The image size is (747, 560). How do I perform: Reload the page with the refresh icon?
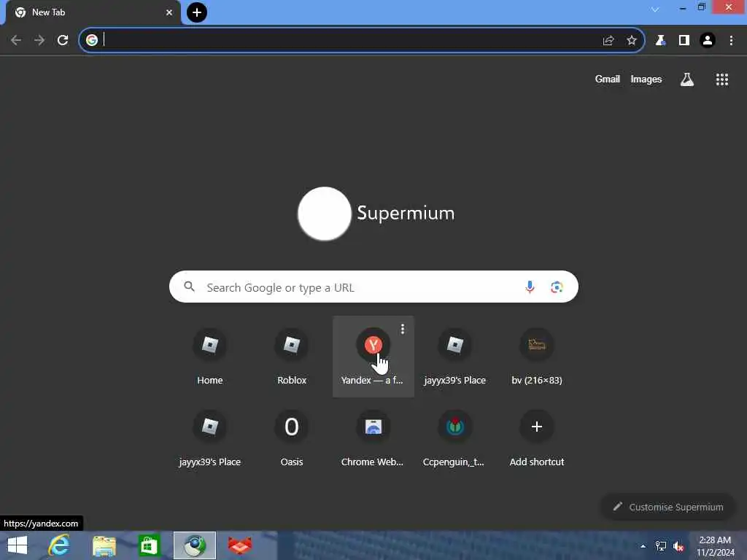point(63,41)
